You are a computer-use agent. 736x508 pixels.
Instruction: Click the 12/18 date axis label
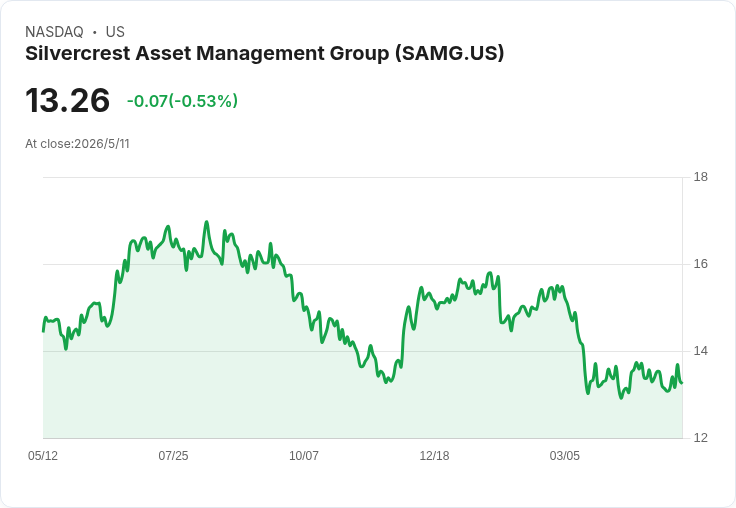[x=434, y=455]
